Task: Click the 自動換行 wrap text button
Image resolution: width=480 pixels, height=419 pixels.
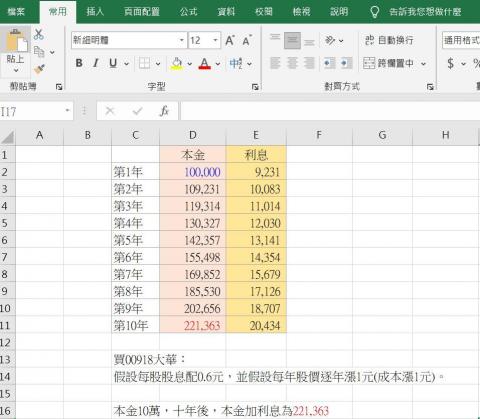Action: (x=389, y=40)
